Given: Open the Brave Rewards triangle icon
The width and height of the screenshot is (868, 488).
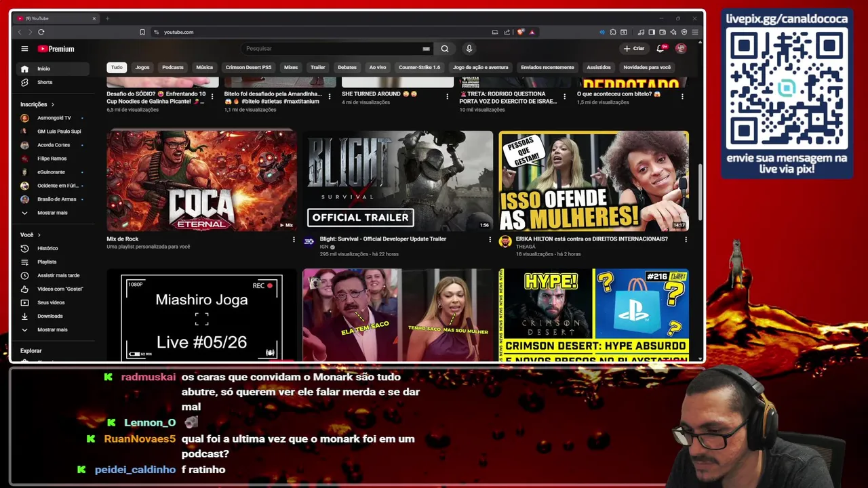Looking at the screenshot, I should coord(532,32).
